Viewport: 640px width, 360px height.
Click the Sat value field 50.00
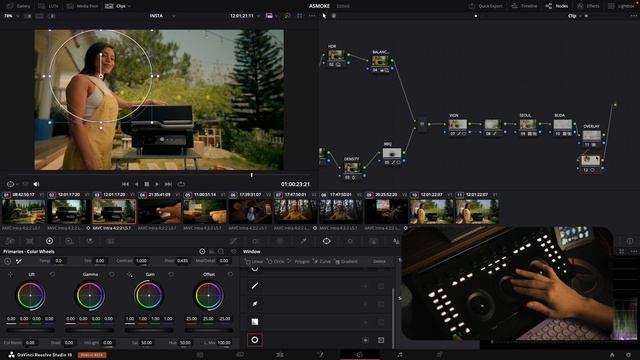[x=147, y=342]
